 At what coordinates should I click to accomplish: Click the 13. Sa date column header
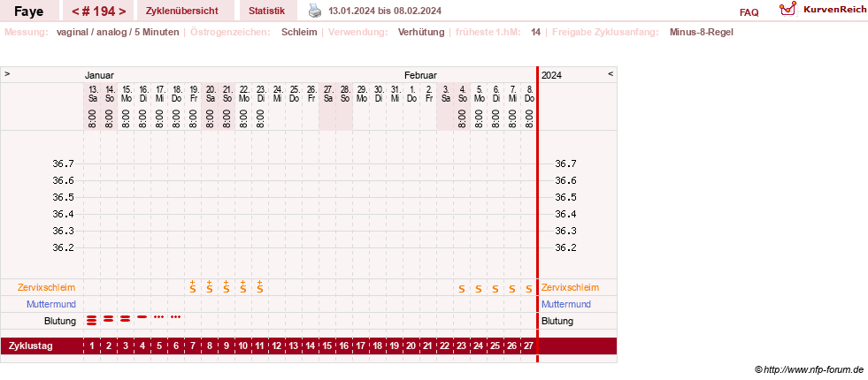92,94
